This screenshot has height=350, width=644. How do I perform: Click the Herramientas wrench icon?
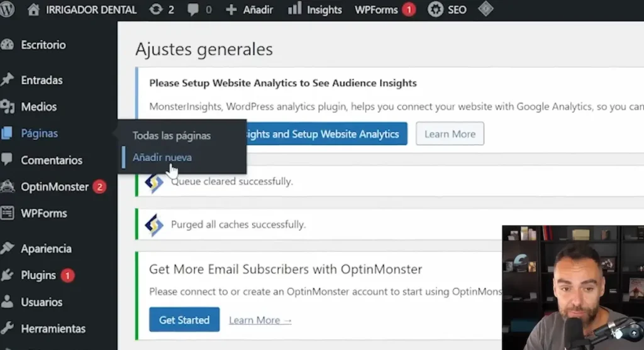[7, 329]
